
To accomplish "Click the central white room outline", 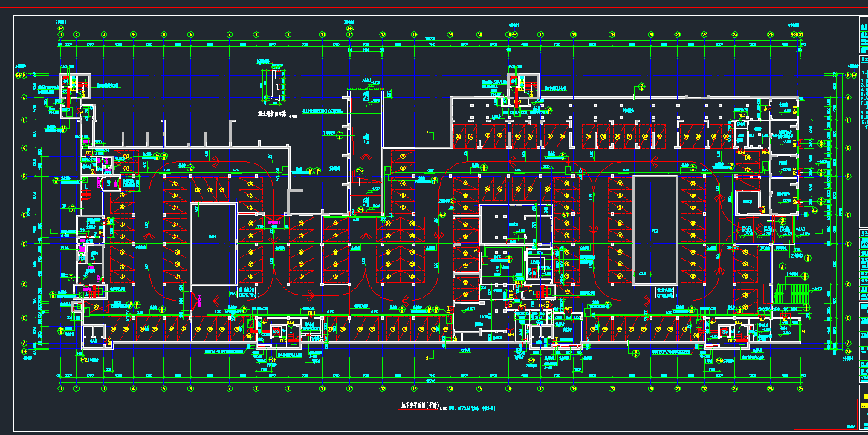I will point(516,225).
